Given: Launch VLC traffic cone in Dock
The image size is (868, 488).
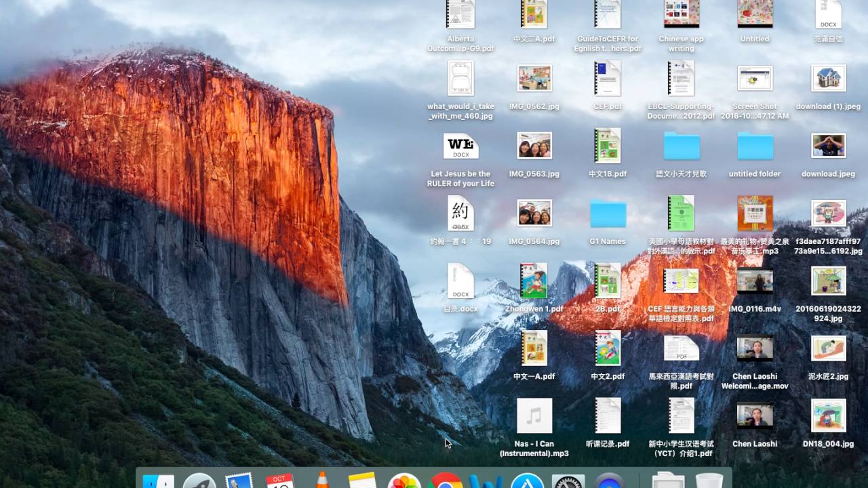Looking at the screenshot, I should click(x=322, y=480).
